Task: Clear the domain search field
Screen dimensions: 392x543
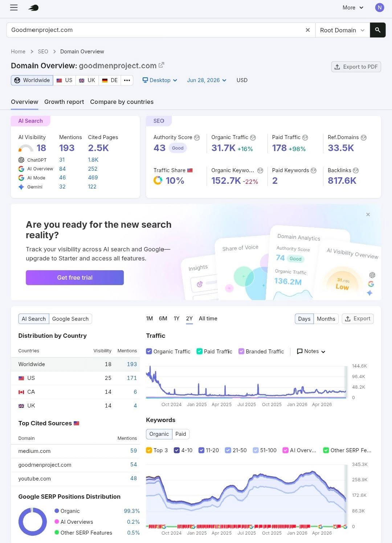Action: (x=308, y=30)
